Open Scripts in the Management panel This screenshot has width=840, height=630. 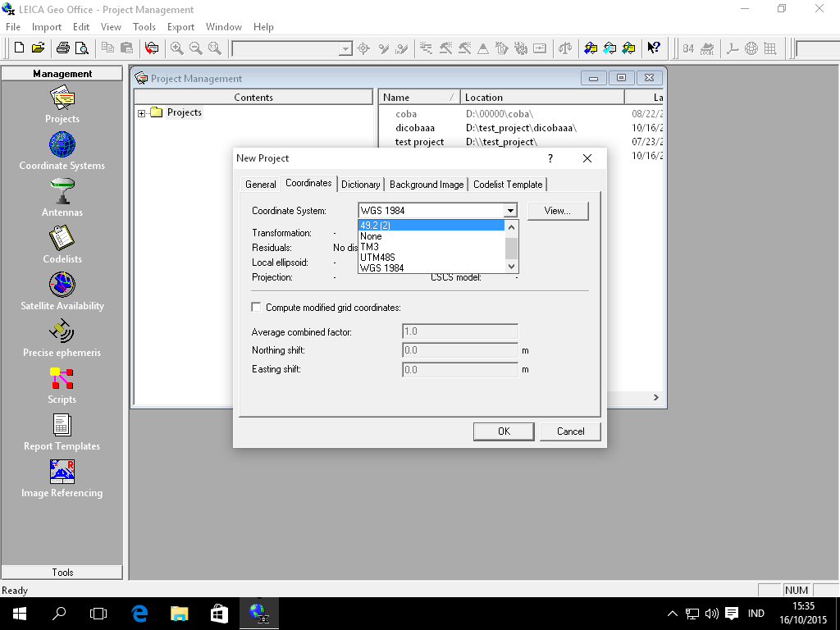pos(62,386)
